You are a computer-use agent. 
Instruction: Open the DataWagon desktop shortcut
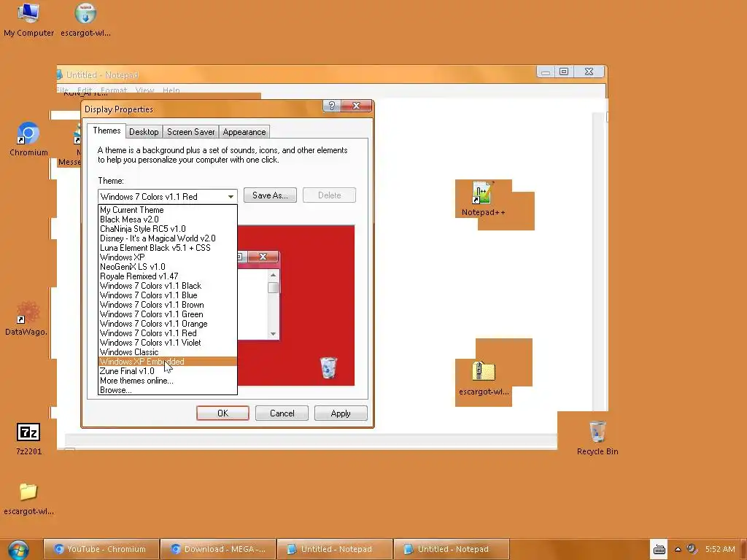click(26, 318)
